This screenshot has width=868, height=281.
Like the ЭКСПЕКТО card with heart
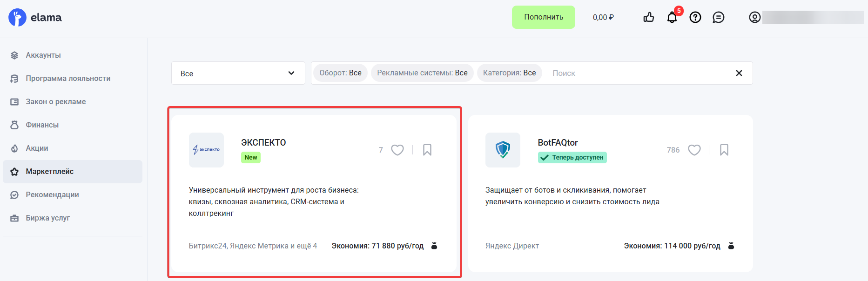(397, 150)
